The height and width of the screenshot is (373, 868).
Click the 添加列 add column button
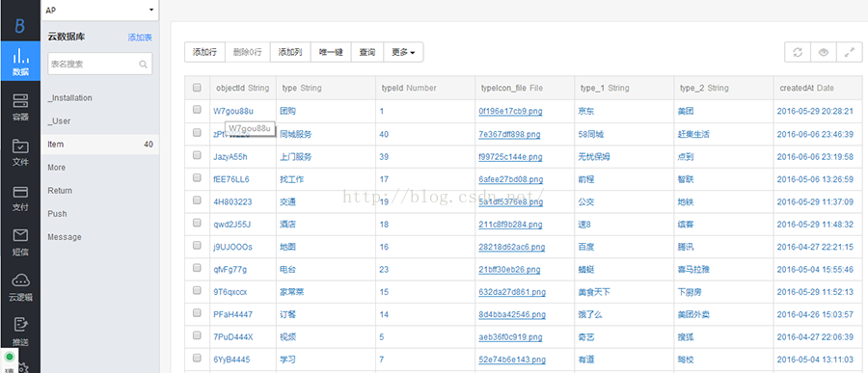tap(290, 52)
